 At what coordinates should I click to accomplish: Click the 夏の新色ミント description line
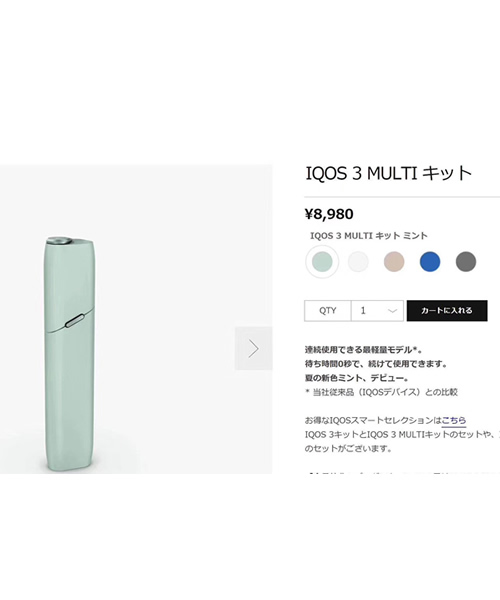(x=356, y=378)
